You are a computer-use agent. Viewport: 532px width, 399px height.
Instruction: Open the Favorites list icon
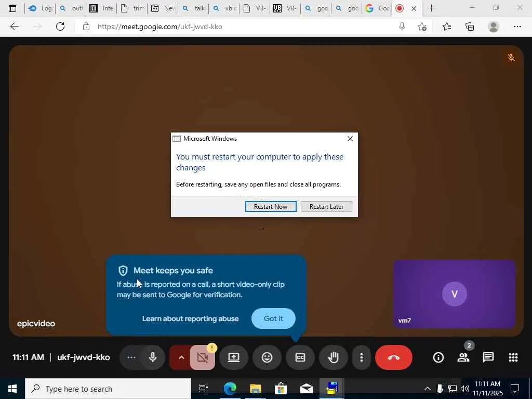click(447, 26)
